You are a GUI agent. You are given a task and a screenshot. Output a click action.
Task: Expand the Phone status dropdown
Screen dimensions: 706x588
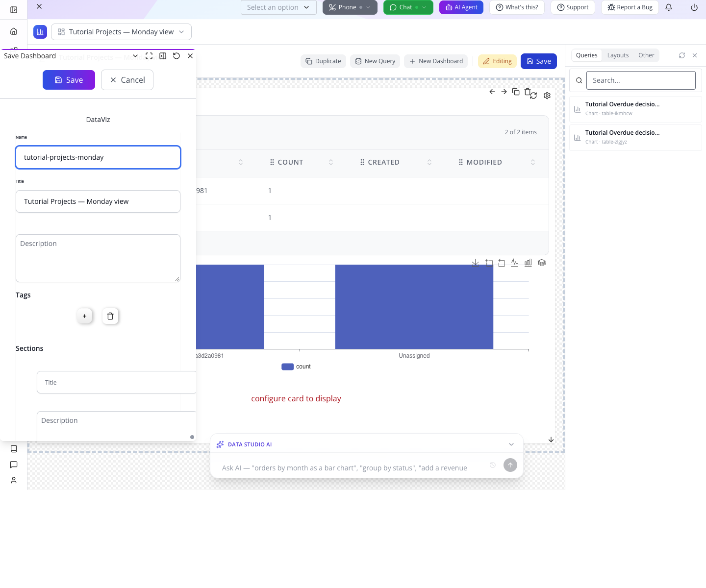pyautogui.click(x=368, y=7)
